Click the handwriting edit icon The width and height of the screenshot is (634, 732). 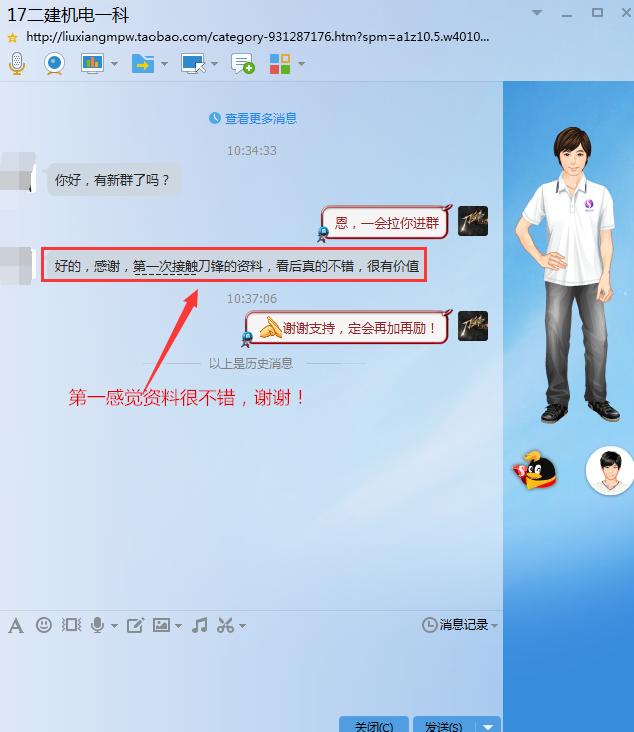(135, 625)
